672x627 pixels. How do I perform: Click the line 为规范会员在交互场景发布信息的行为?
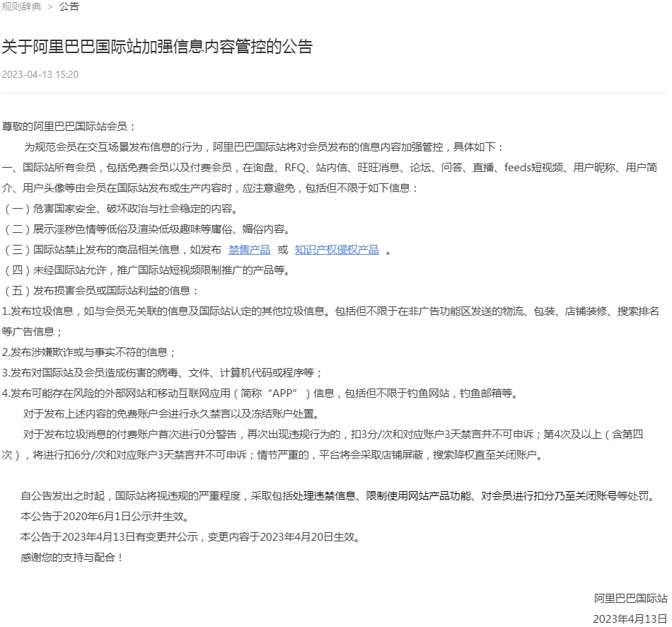263,147
